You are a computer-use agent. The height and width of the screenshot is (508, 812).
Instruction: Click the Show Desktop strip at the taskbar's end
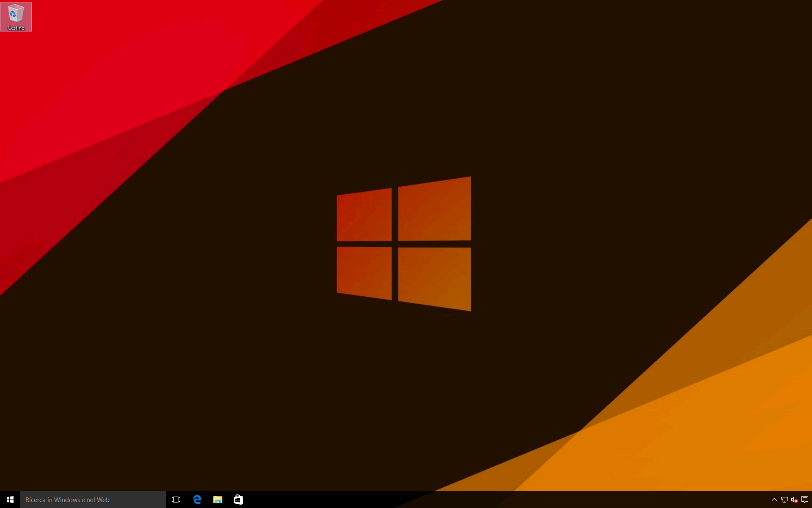point(811,500)
